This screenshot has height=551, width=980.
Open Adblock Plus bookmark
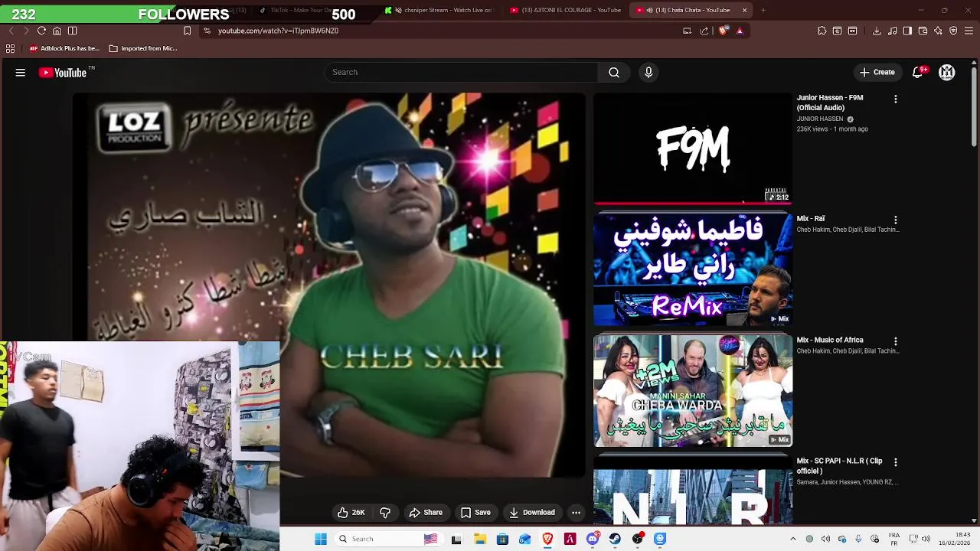click(x=64, y=48)
